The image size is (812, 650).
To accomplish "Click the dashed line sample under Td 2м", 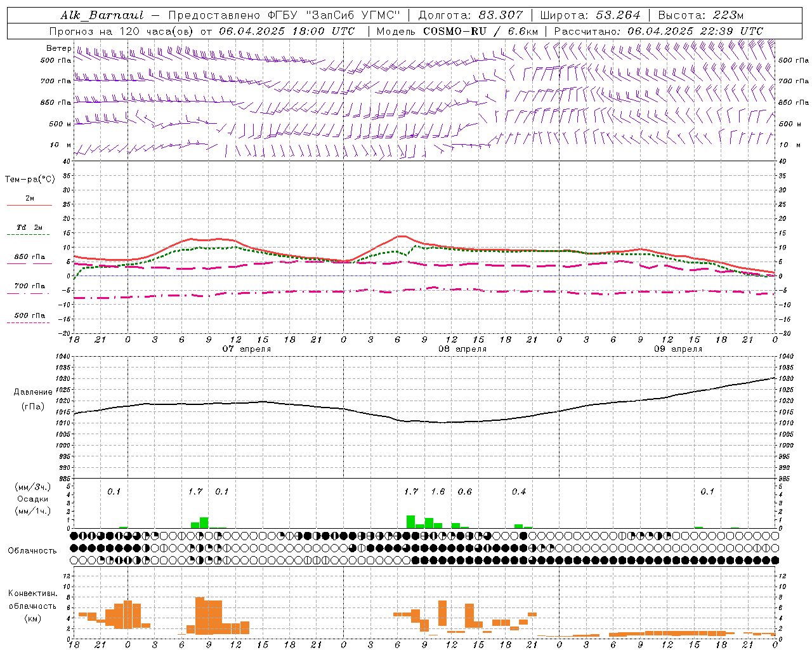I will [29, 235].
